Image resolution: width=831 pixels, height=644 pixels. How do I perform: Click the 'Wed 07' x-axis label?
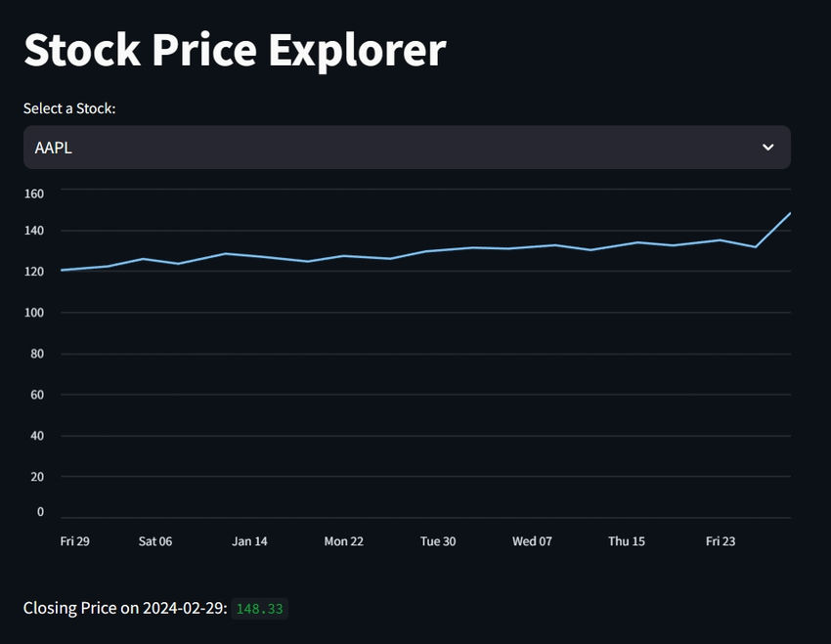pos(532,541)
